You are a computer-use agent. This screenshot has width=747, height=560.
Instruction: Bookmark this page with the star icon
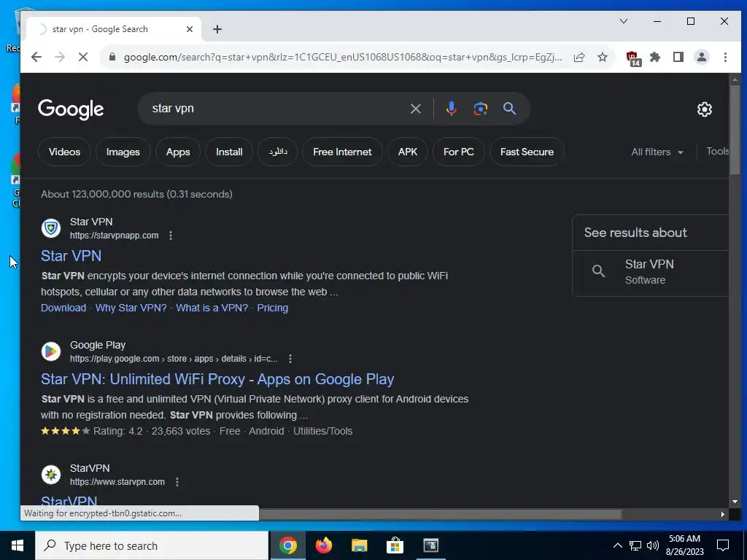tap(603, 57)
